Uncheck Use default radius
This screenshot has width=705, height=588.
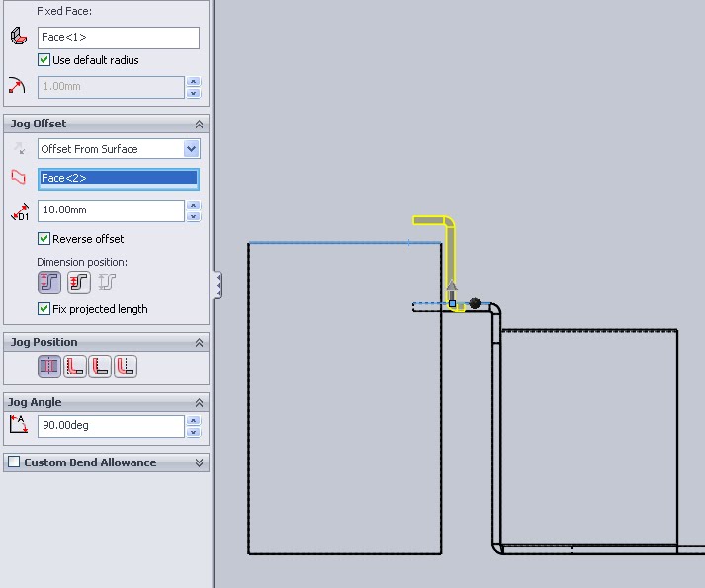click(x=44, y=60)
